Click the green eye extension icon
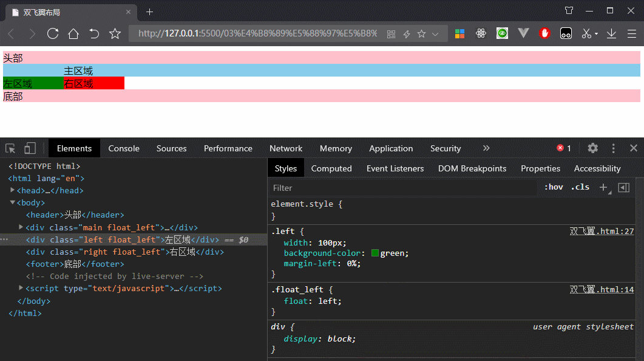 [x=503, y=33]
